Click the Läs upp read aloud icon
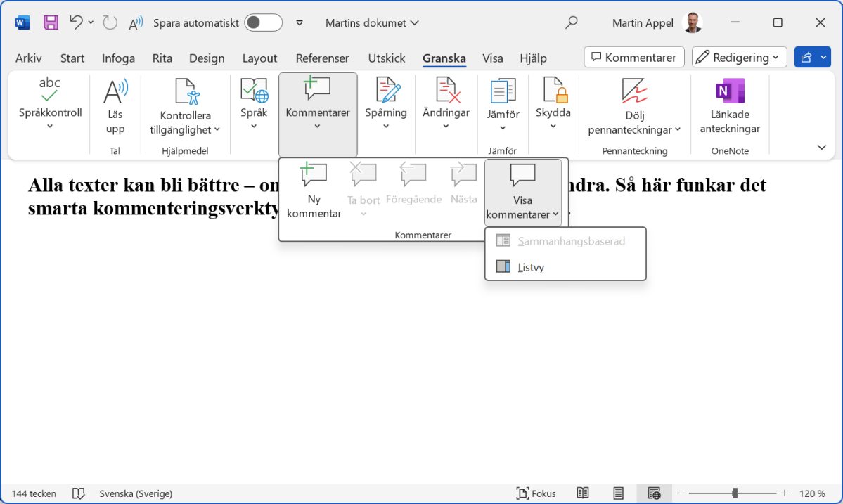This screenshot has width=843, height=504. [115, 92]
